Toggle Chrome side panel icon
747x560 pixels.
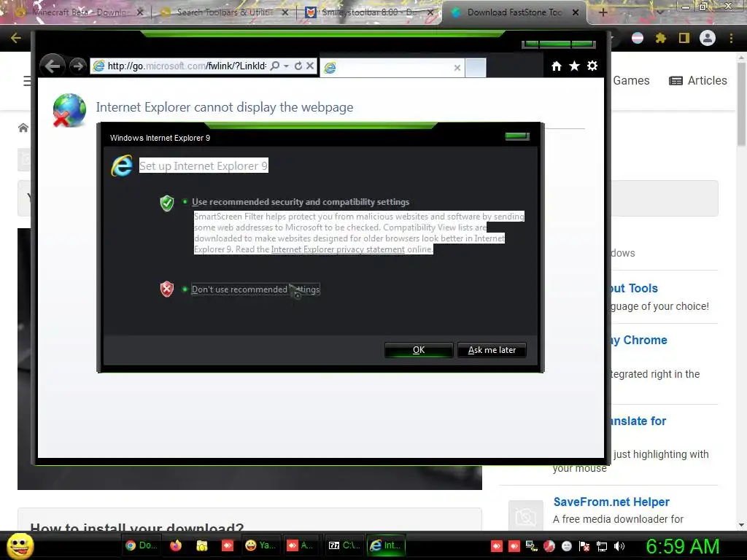[684, 38]
